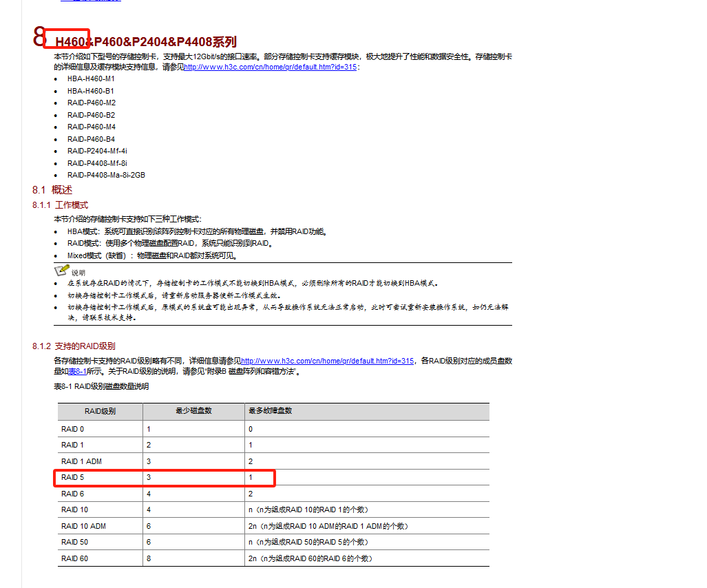Select the list item RAID-P460-B2
Screen dimensions: 707x588
pyautogui.click(x=91, y=116)
